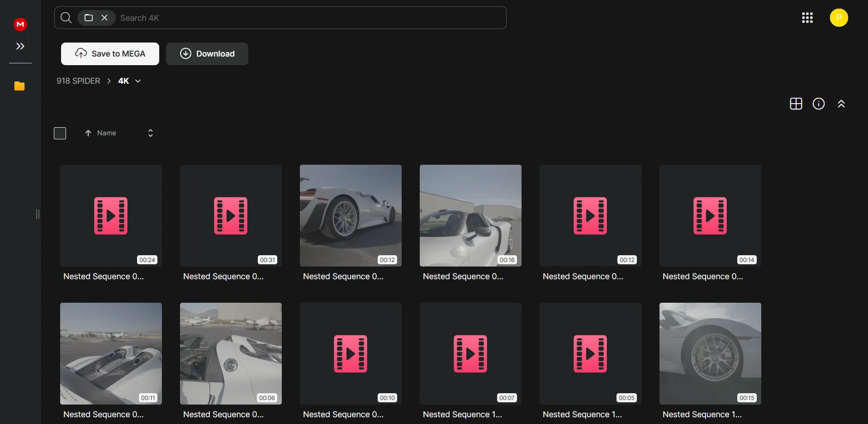Open the yellow P account avatar
This screenshot has width=868, height=424.
839,18
